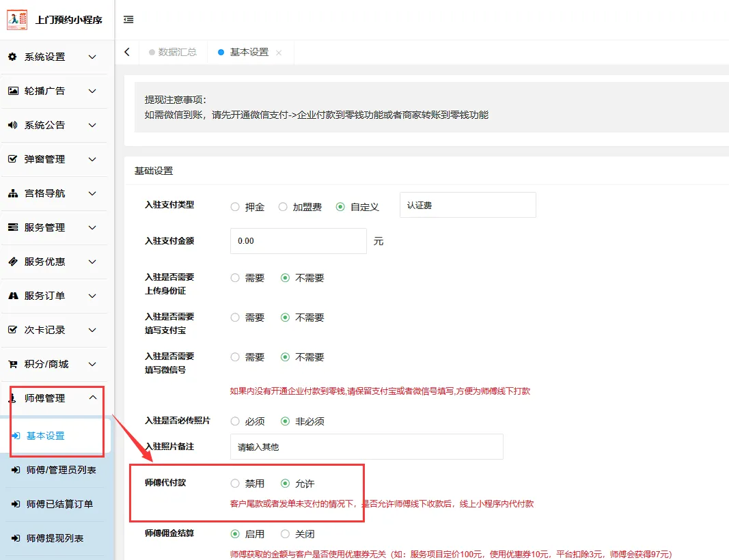
Task: Click the 入驻照片备注 input field
Action: click(x=367, y=447)
